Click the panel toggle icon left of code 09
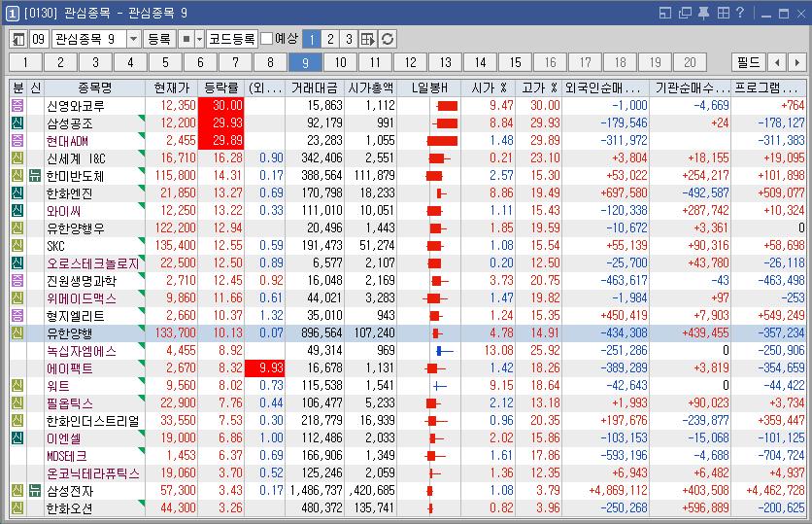Viewport: 812px width, 524px height. tap(18, 39)
